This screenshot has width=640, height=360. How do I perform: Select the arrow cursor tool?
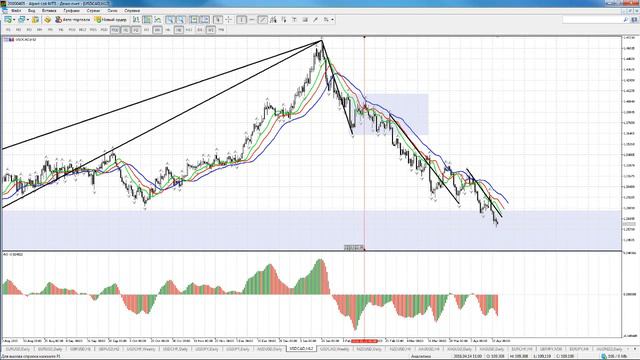218,20
